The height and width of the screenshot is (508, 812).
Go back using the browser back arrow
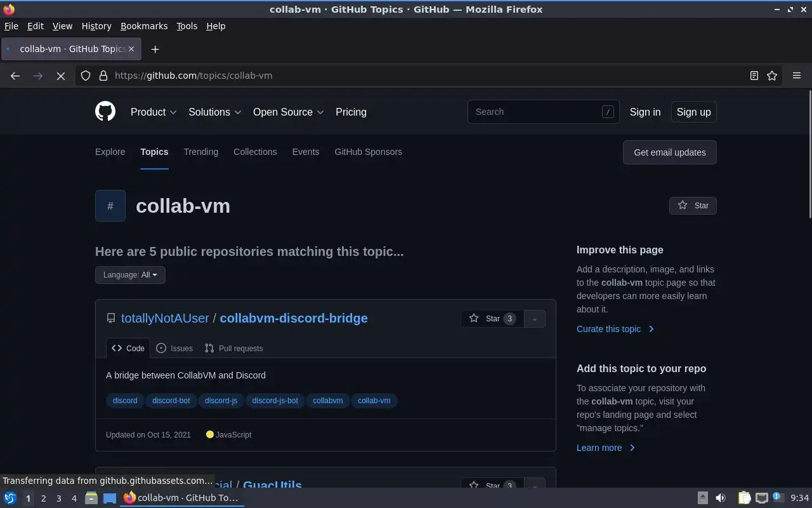[x=15, y=76]
